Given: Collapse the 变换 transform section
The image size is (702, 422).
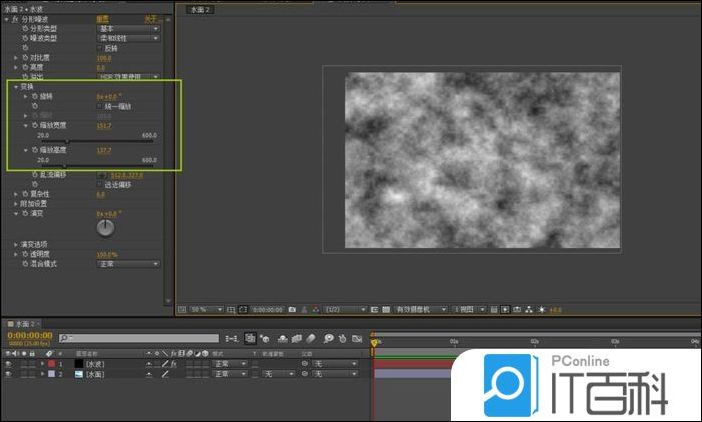Looking at the screenshot, I should click(x=17, y=86).
